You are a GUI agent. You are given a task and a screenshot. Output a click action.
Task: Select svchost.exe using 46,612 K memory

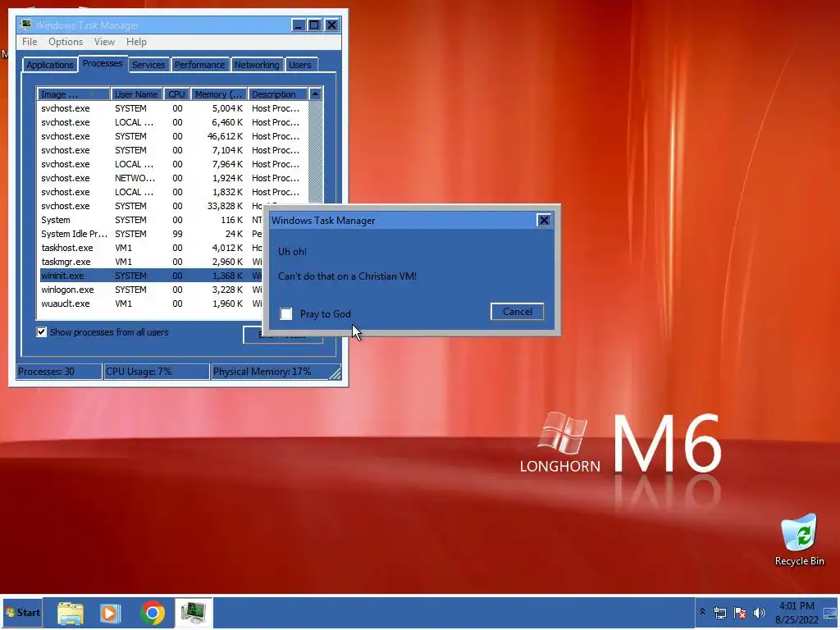click(173, 137)
